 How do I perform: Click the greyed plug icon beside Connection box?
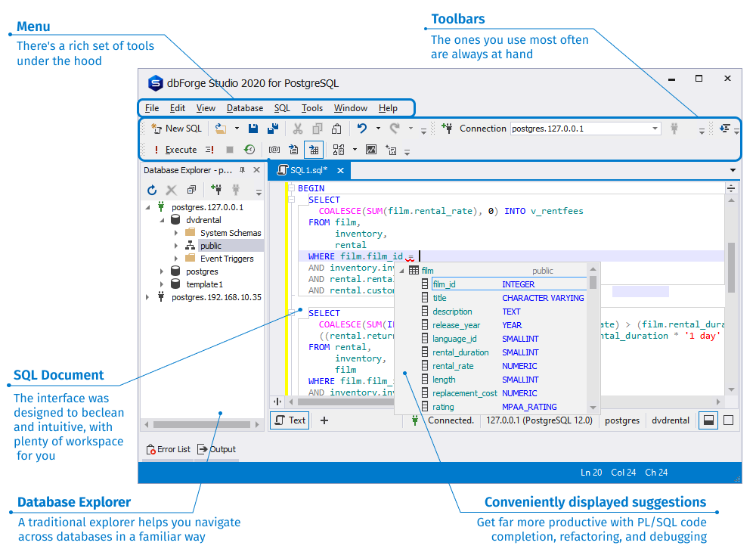(674, 129)
